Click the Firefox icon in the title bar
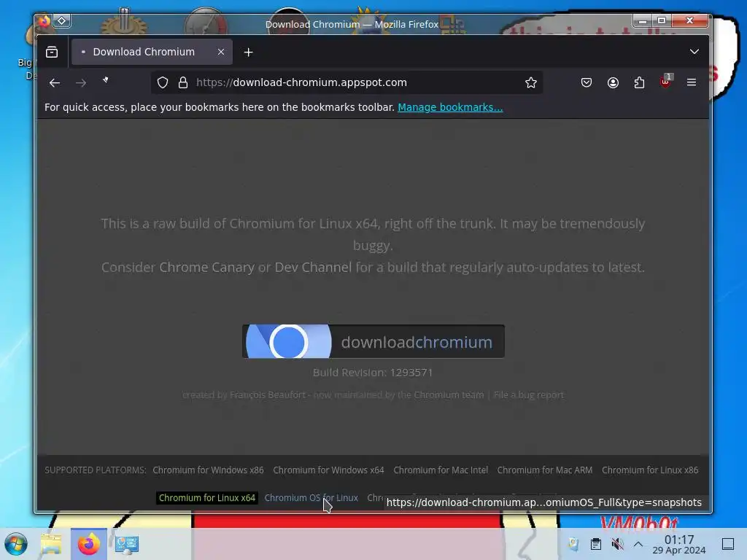The height and width of the screenshot is (560, 747). 44,21
